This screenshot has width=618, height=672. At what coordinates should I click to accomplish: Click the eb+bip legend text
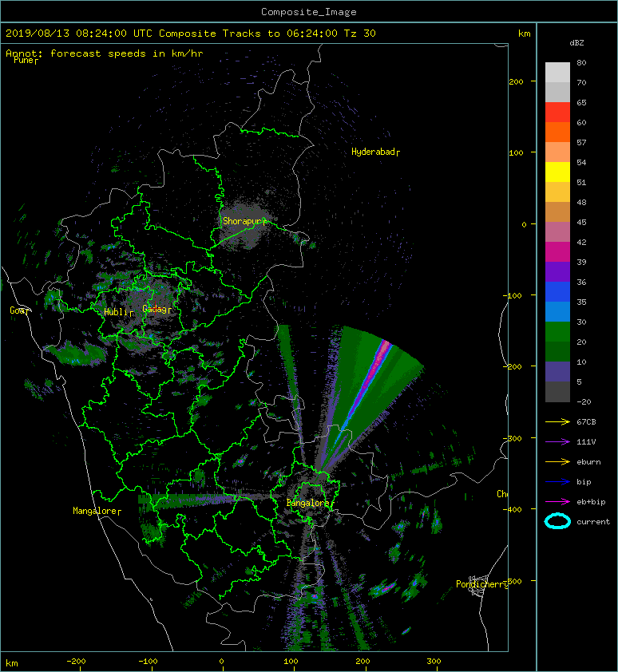pyautogui.click(x=591, y=502)
